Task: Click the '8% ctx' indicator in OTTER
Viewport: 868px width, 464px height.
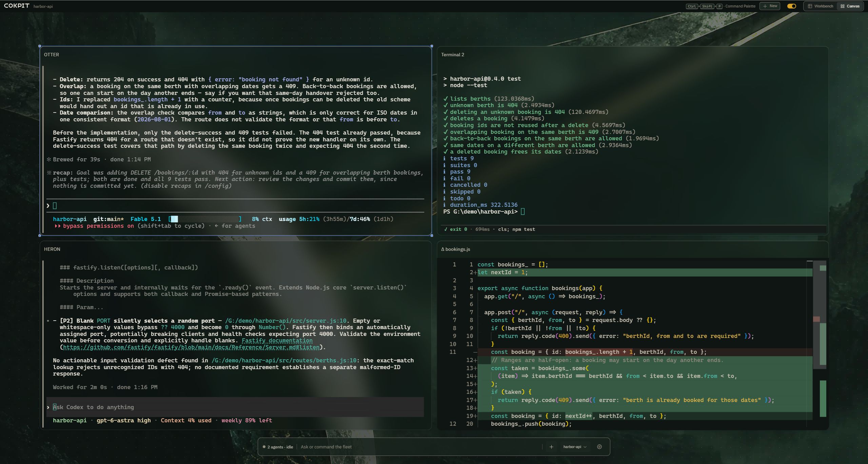Action: point(262,219)
